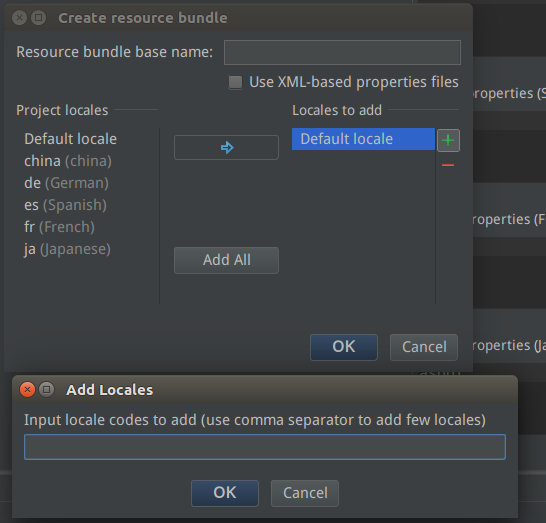Select Default locale in Locales to add
Image resolution: width=546 pixels, height=523 pixels.
363,139
